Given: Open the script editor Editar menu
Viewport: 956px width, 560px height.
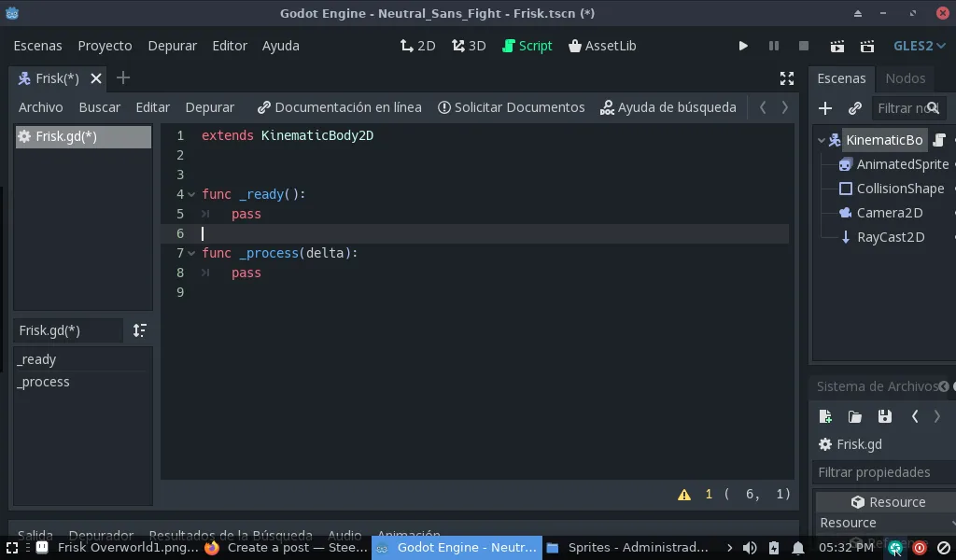Looking at the screenshot, I should point(152,107).
